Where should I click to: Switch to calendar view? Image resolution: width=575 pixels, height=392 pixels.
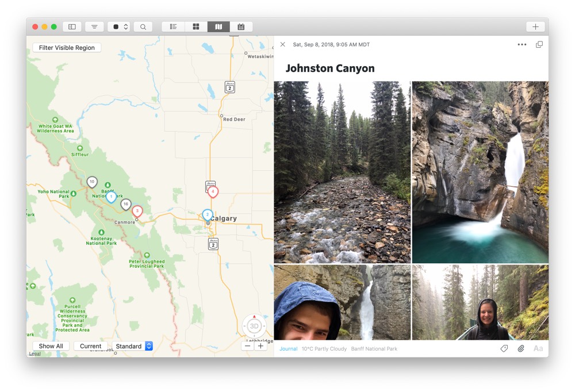241,27
